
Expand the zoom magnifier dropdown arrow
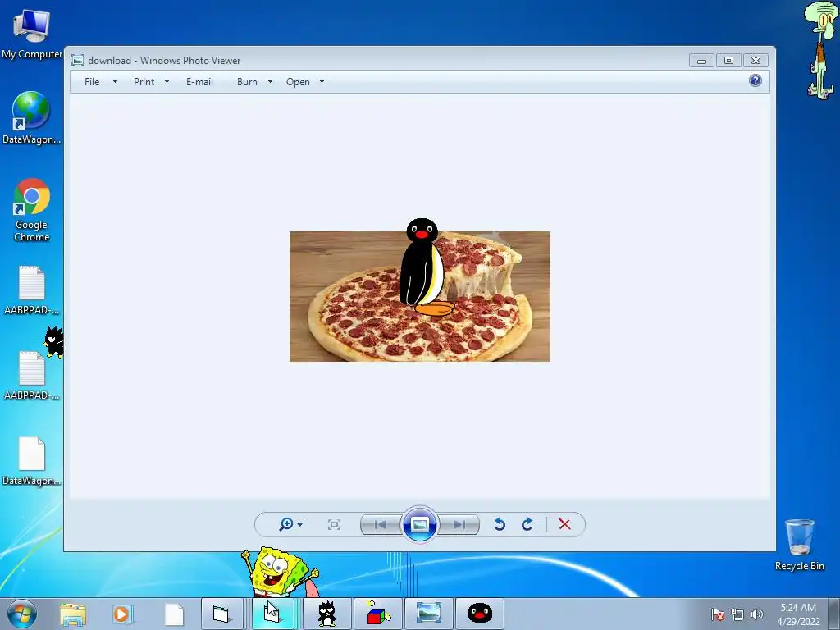click(x=300, y=525)
